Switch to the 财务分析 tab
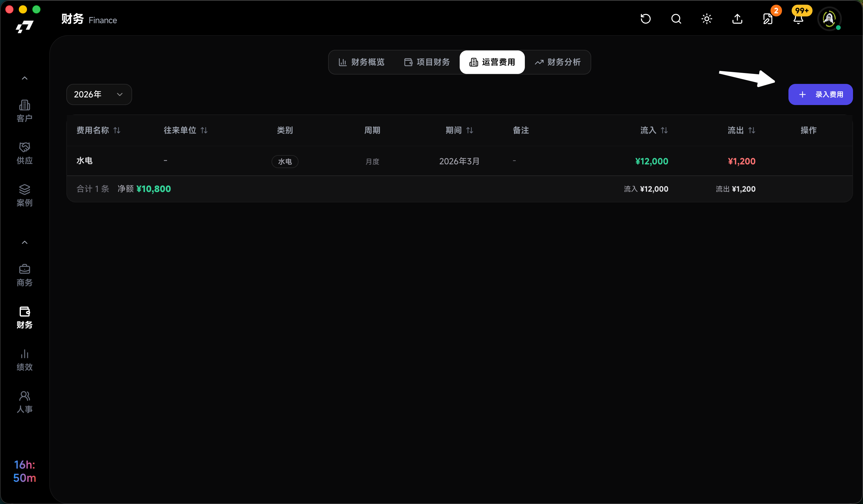Screen dimensions: 863x504 click(557, 62)
